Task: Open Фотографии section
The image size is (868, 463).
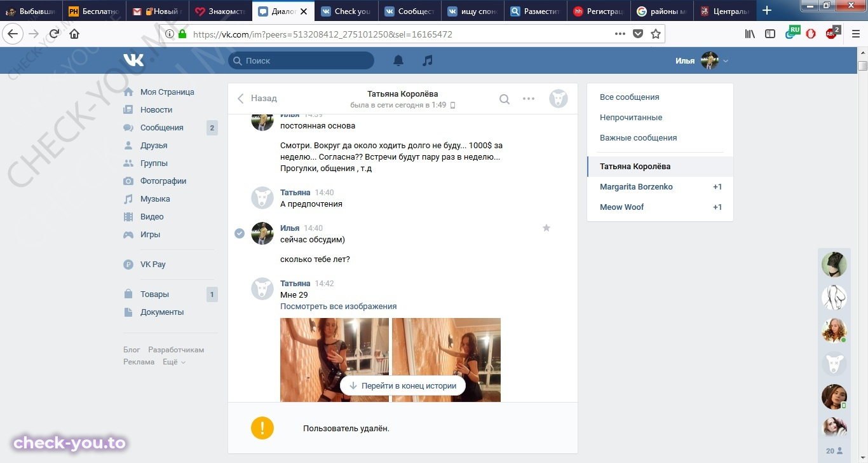Action: click(x=163, y=181)
